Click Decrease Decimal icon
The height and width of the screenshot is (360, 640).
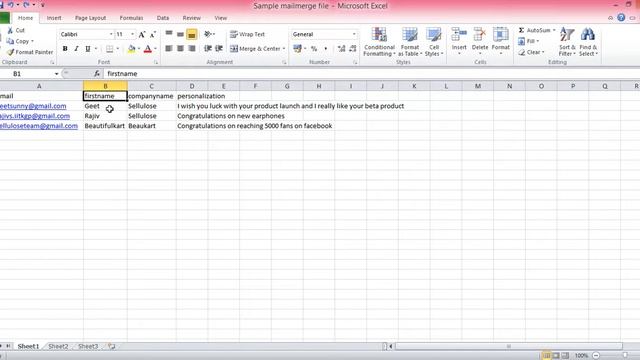coord(353,49)
